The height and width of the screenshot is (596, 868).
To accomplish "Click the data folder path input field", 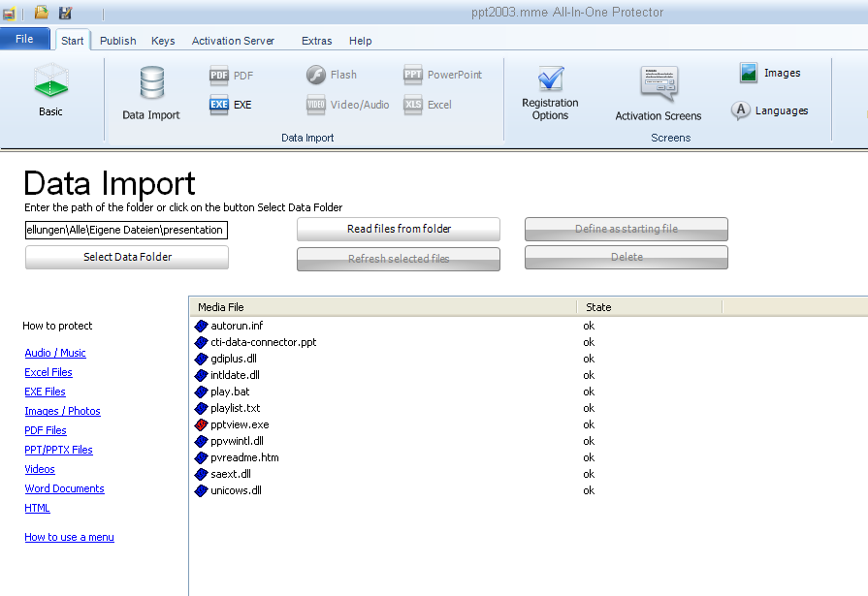I will pyautogui.click(x=127, y=230).
